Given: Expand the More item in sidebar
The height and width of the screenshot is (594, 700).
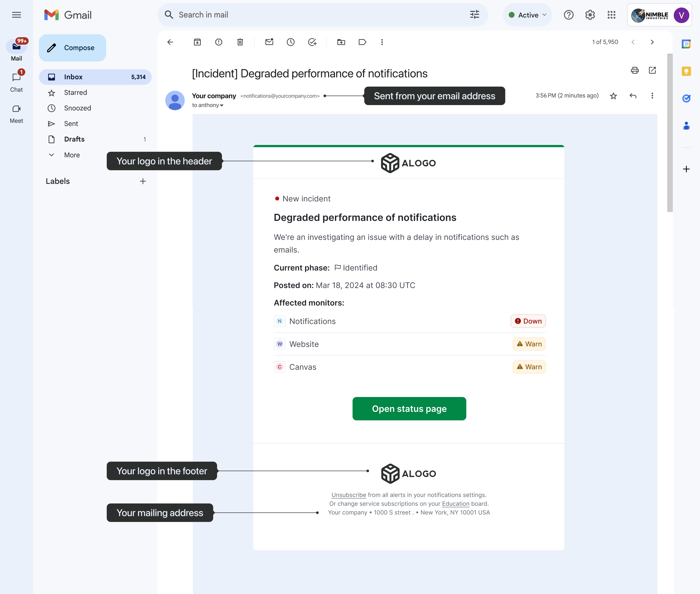Looking at the screenshot, I should 72,155.
